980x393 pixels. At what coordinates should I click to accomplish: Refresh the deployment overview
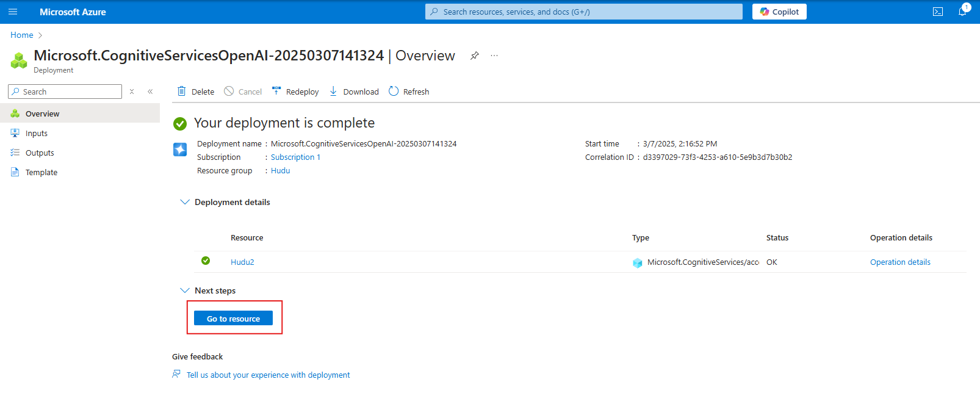[409, 92]
